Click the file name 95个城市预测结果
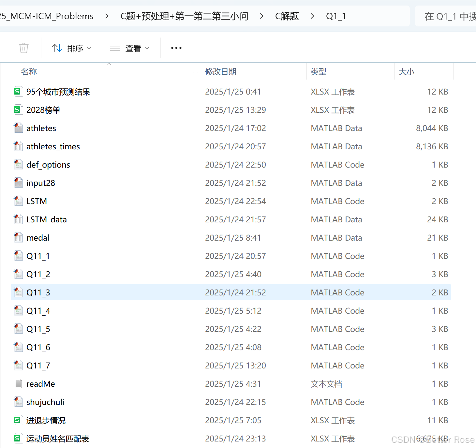The image size is (476, 448). click(58, 92)
